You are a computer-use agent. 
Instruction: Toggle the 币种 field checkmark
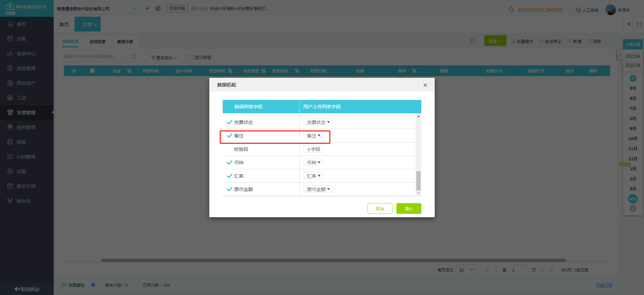click(229, 163)
